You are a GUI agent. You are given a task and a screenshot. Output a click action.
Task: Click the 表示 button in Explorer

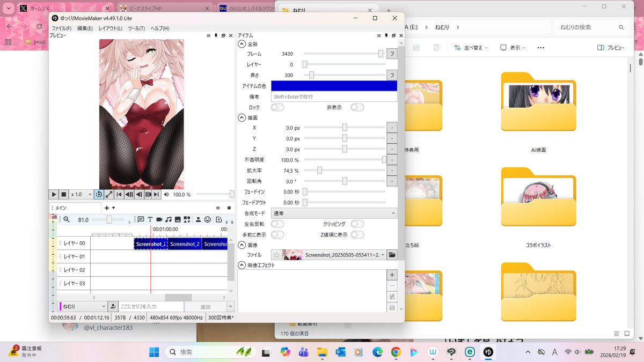coord(513,48)
